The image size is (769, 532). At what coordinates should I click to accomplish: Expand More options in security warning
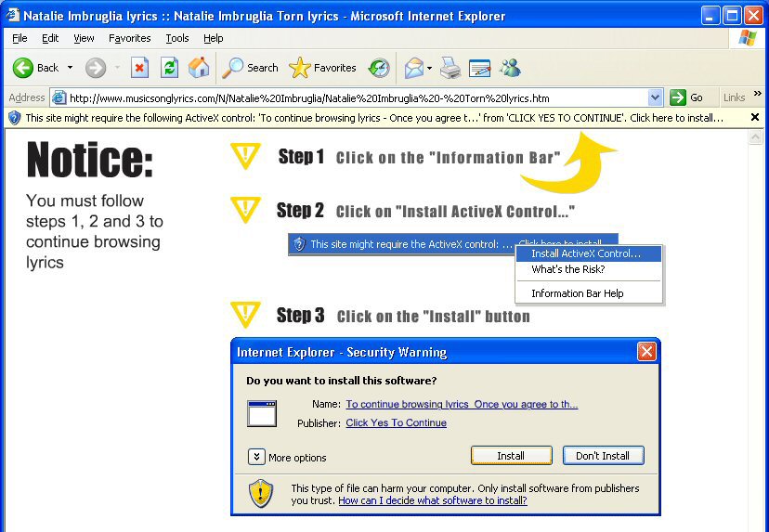pos(257,457)
